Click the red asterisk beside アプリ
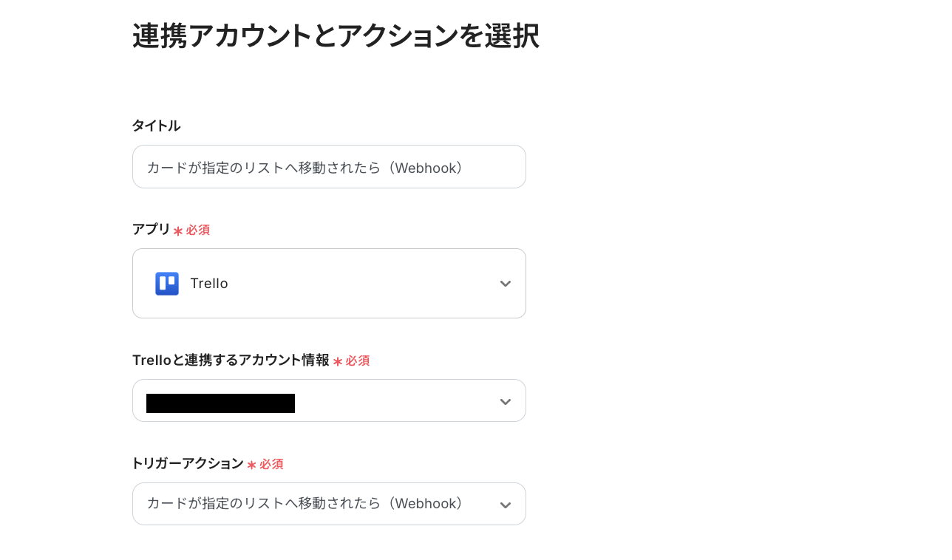Image resolution: width=952 pixels, height=560 pixels. pos(178,231)
